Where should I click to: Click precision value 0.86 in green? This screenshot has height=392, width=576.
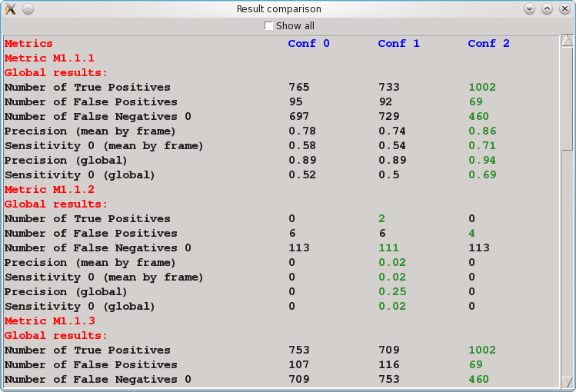click(x=482, y=131)
